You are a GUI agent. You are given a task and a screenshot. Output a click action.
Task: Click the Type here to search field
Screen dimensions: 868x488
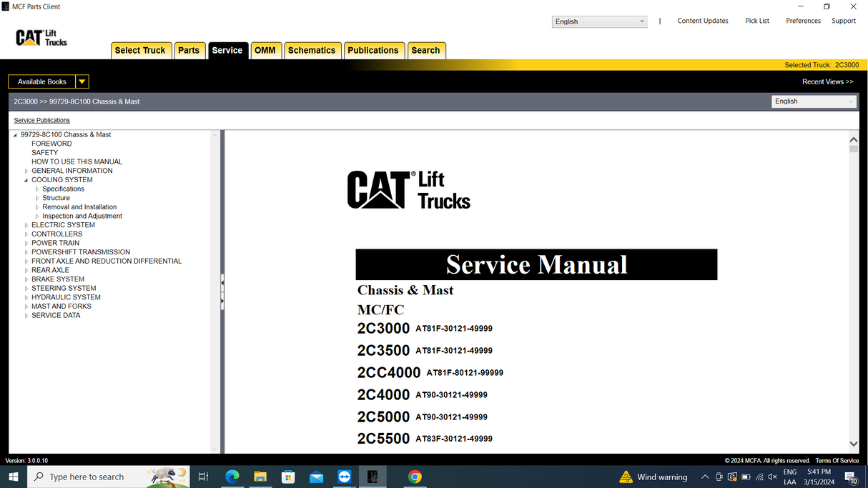86,477
